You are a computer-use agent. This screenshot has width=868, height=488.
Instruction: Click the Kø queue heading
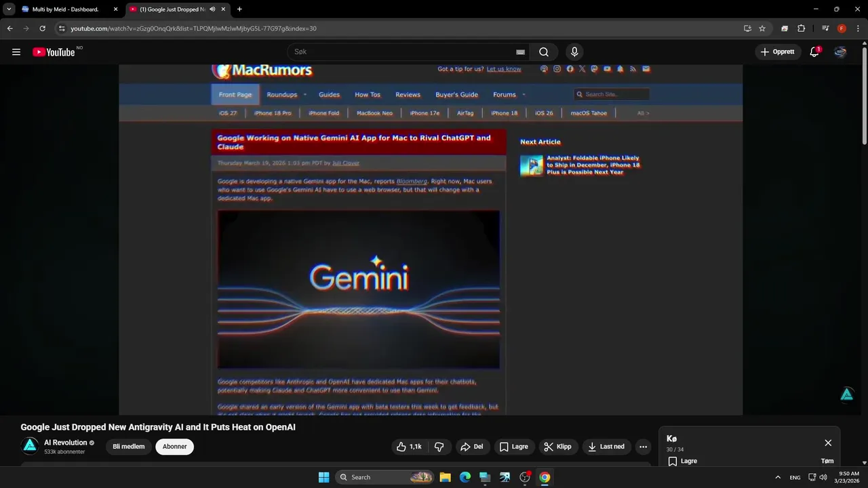coord(671,439)
